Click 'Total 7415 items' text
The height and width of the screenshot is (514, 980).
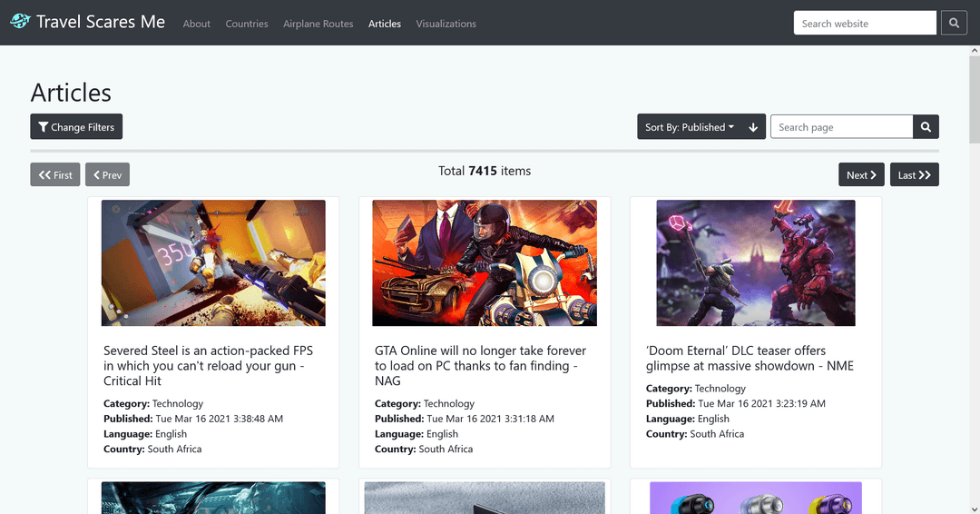coord(485,171)
